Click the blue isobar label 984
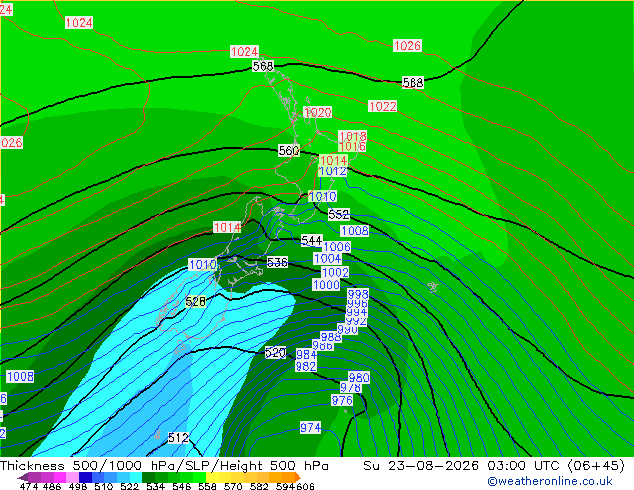Image resolution: width=634 pixels, height=490 pixels. coord(306,355)
